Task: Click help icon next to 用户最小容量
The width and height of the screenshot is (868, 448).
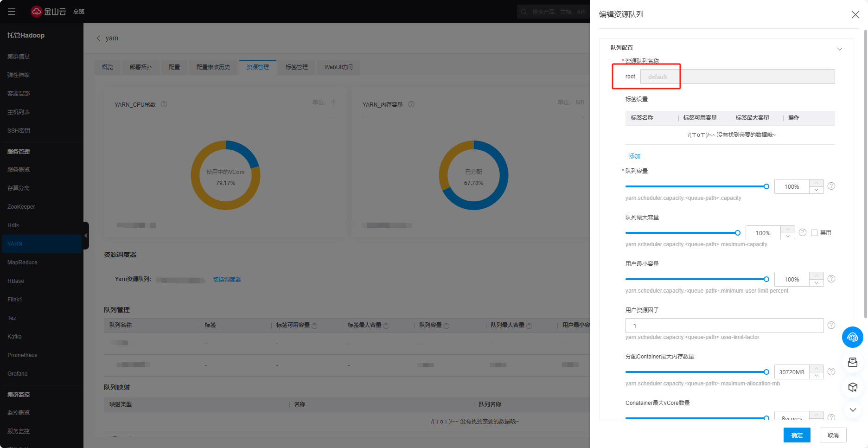Action: pos(831,279)
